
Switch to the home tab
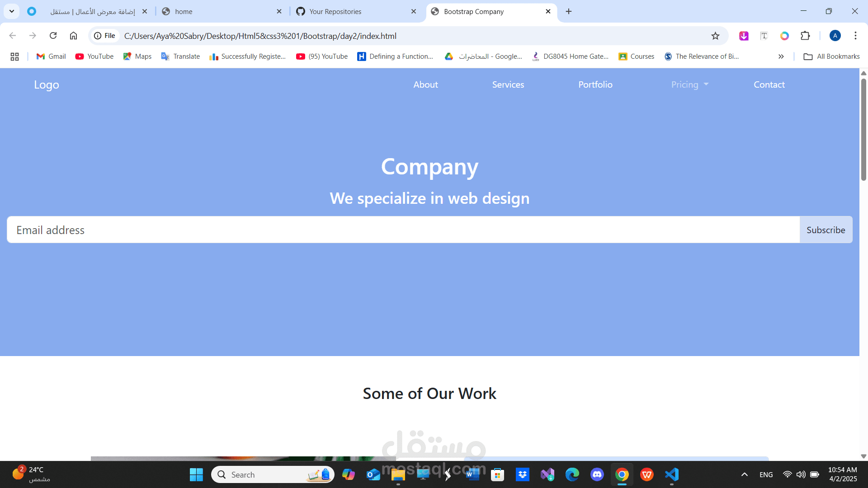tap(212, 11)
